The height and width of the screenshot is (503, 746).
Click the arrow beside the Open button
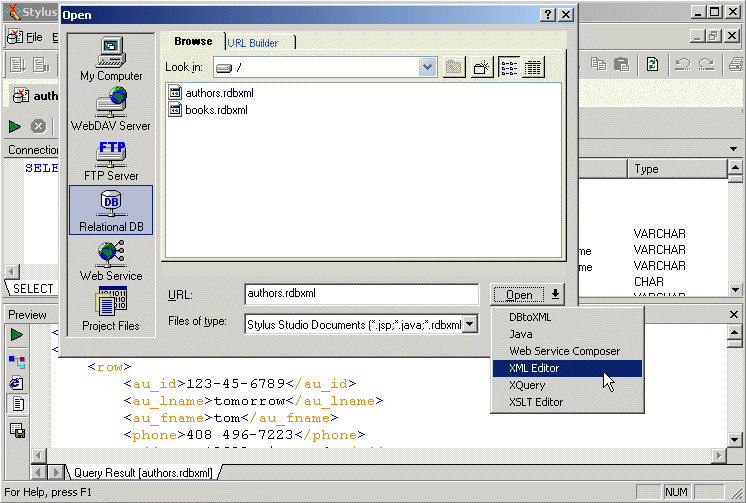[x=556, y=295]
